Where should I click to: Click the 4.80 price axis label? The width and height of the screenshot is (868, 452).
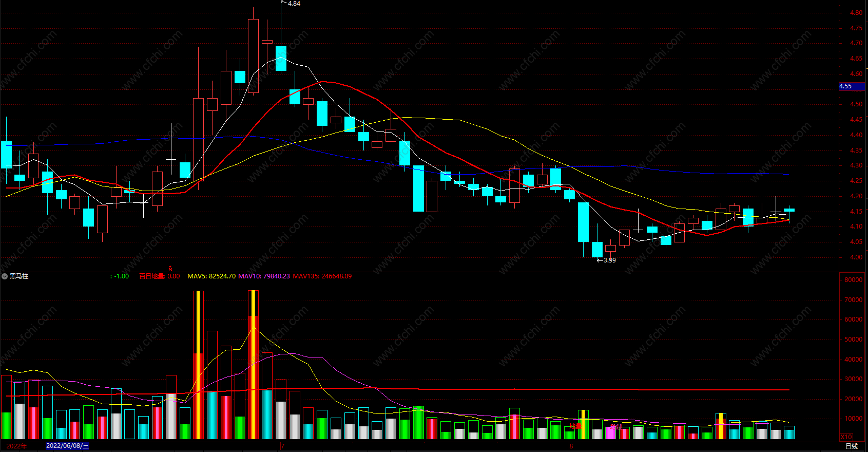(856, 13)
